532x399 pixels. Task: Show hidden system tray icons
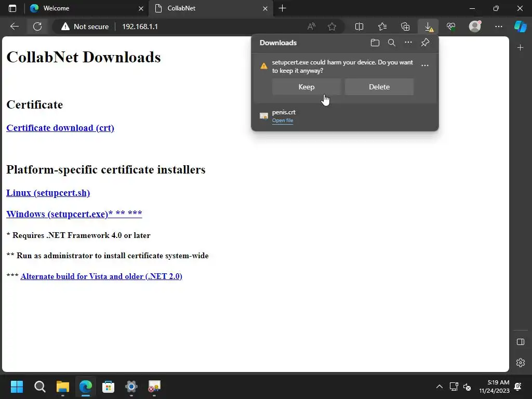[439, 387]
